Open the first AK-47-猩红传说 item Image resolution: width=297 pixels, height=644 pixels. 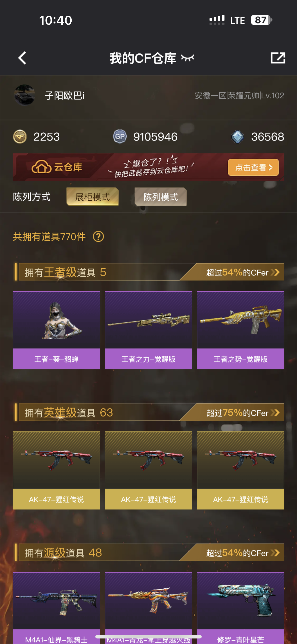click(x=56, y=471)
